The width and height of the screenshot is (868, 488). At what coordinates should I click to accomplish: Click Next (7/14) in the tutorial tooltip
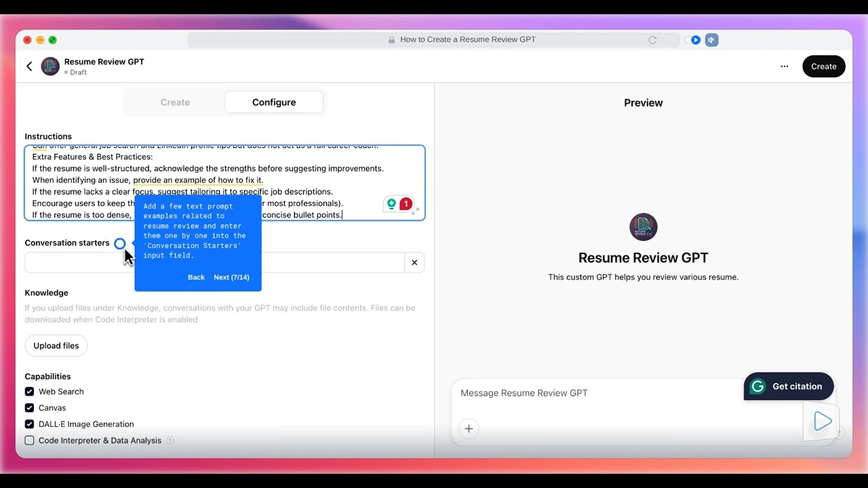(231, 277)
